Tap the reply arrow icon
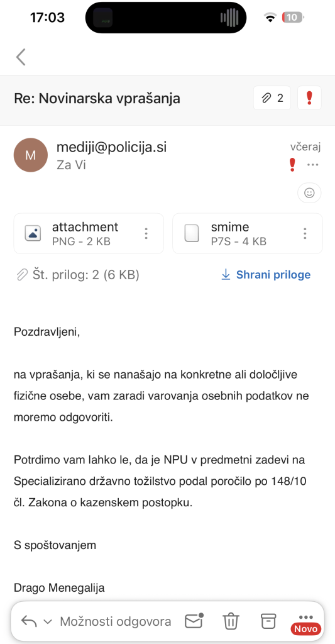The height and width of the screenshot is (644, 335). [29, 621]
